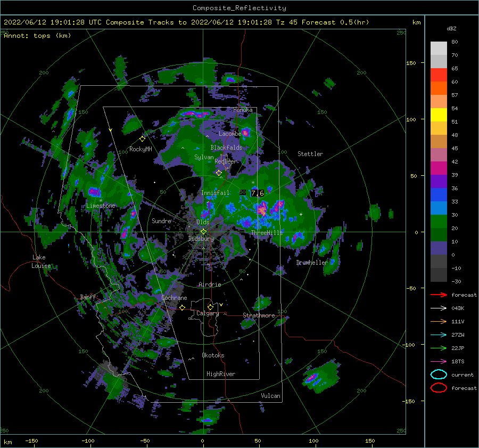
Task: Click the 'Forecast 0.5(hr)' header text
Action: [x=335, y=22]
